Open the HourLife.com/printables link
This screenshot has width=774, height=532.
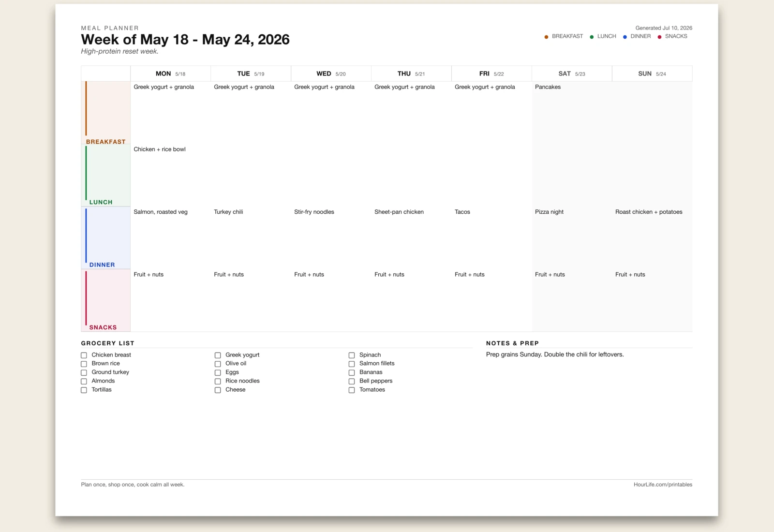[x=663, y=485]
